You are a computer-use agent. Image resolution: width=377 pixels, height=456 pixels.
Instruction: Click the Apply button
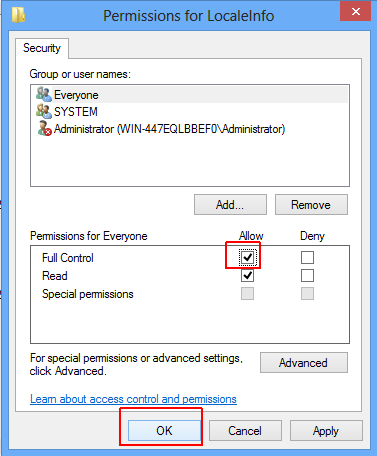pyautogui.click(x=326, y=431)
